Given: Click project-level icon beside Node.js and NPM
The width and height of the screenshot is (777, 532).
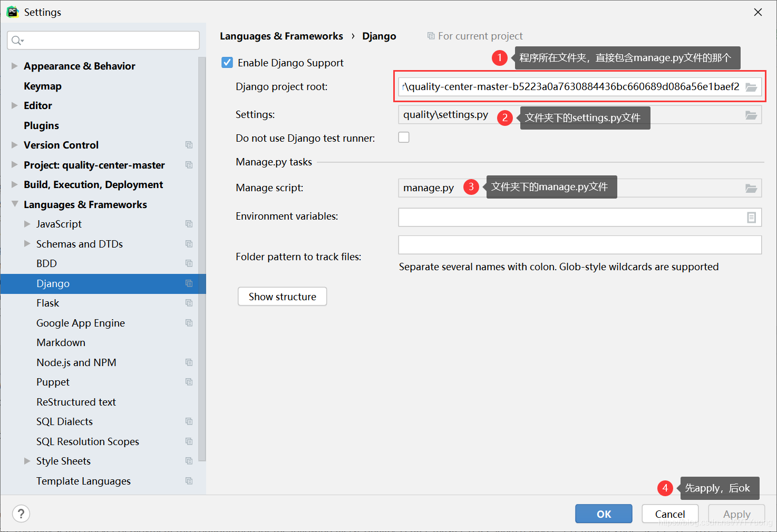Looking at the screenshot, I should [189, 362].
